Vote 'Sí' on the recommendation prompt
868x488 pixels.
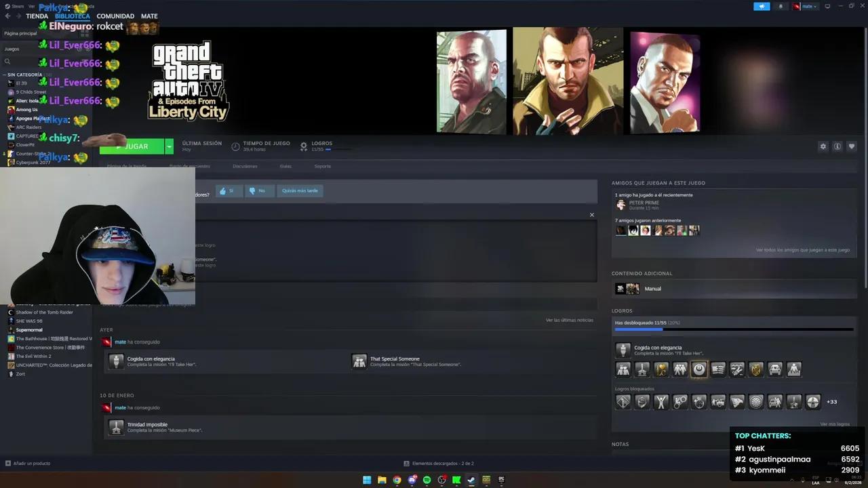[x=228, y=190]
